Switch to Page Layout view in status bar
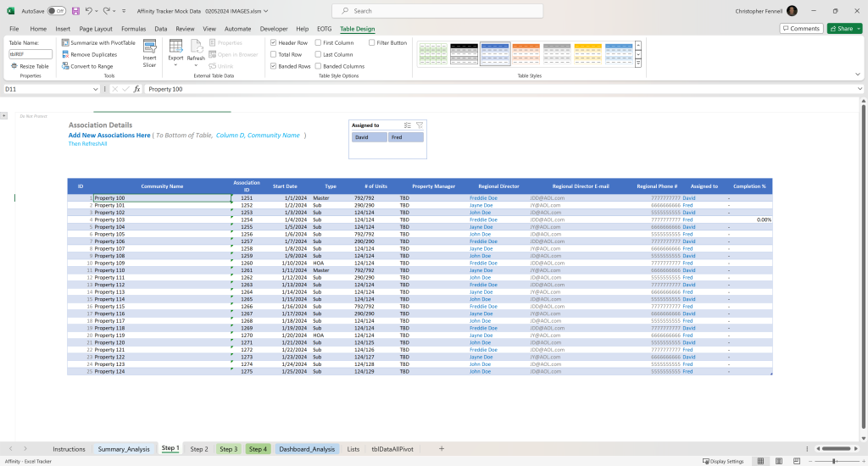This screenshot has height=466, width=868. (x=779, y=461)
